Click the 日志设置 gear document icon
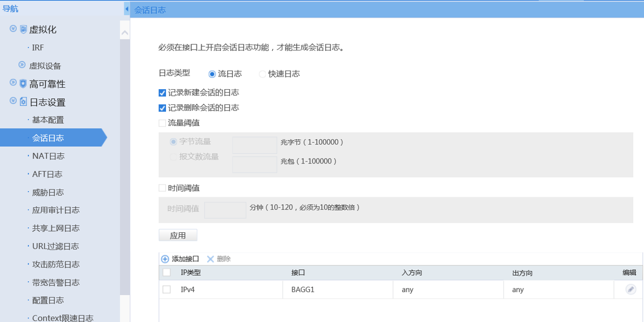The height and width of the screenshot is (322, 644). pos(23,102)
